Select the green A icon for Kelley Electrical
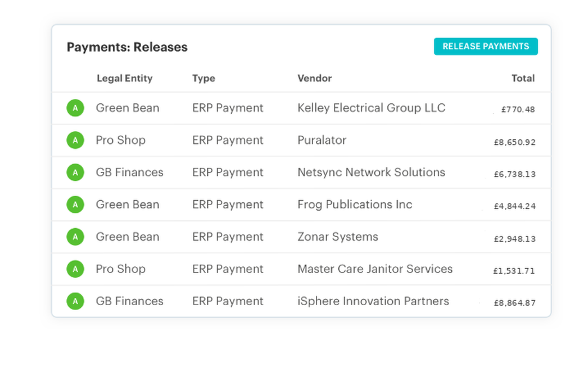The height and width of the screenshot is (386, 588). [75, 108]
